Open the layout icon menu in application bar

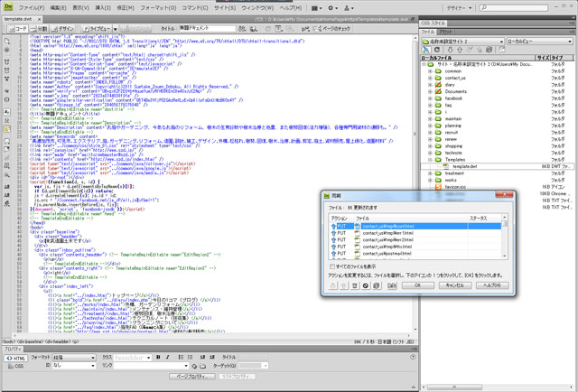316,8
